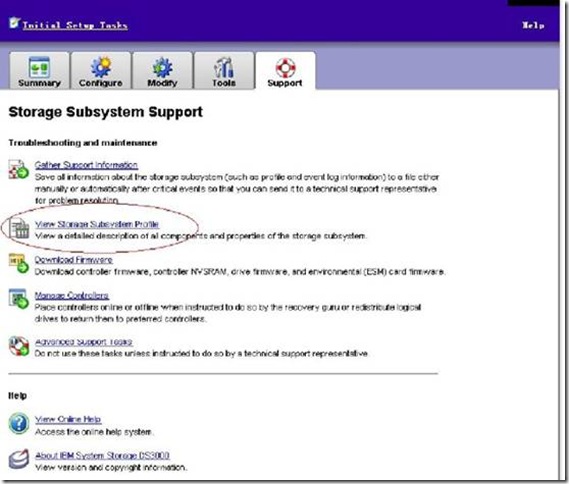Open the Download Firmware link
The height and width of the screenshot is (484, 569).
click(73, 259)
